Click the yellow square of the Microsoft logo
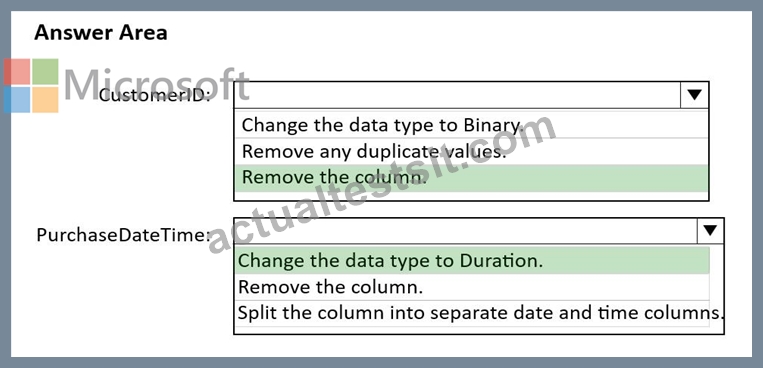The height and width of the screenshot is (368, 763). pyautogui.click(x=45, y=100)
